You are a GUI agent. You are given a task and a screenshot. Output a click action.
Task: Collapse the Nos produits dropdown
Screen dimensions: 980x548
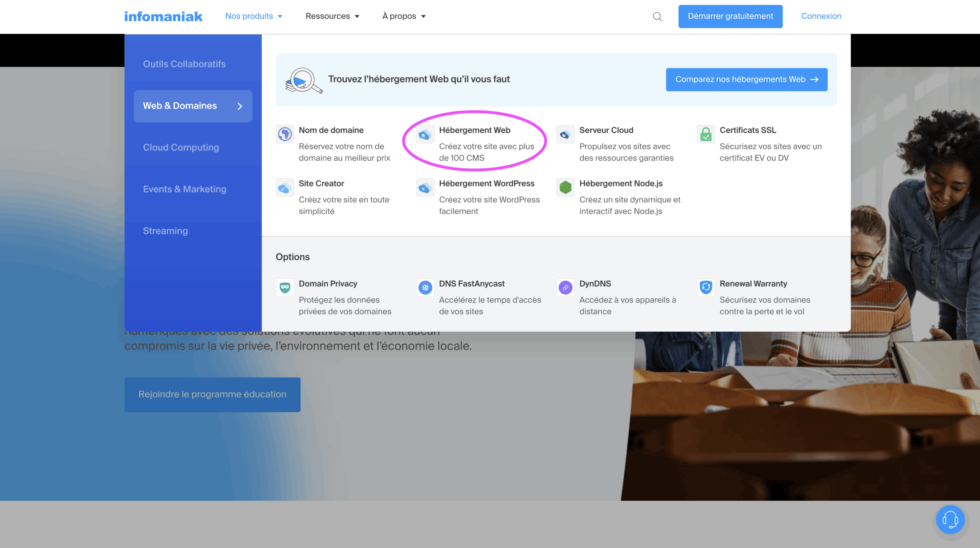coord(253,16)
